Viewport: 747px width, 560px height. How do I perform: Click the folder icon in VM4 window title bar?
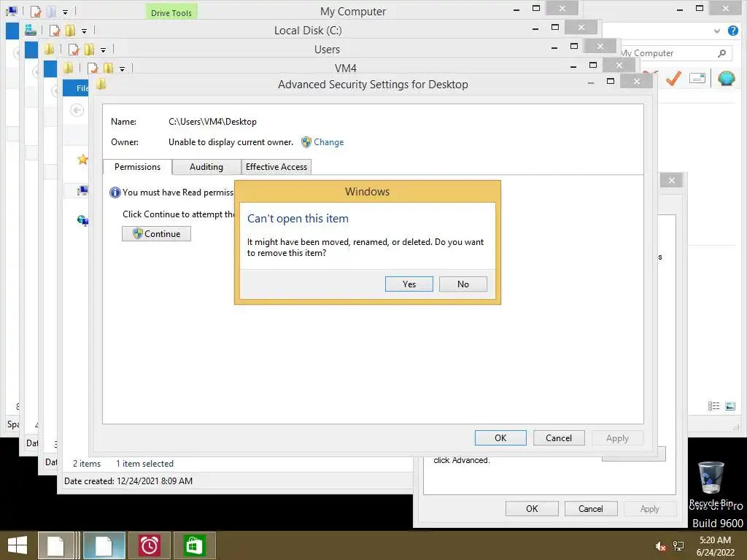tap(68, 68)
